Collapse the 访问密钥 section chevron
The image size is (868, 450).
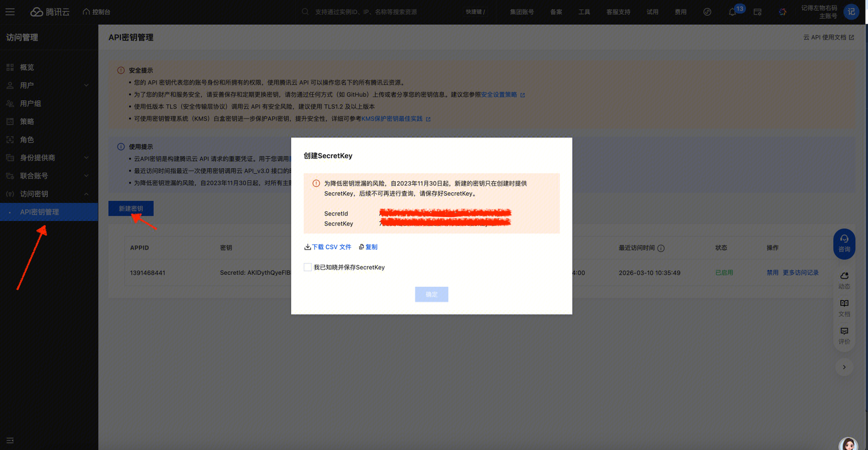86,194
